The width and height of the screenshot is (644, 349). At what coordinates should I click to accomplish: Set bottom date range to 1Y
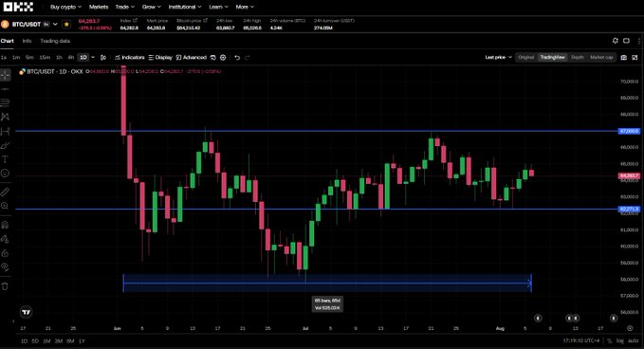pos(82,341)
